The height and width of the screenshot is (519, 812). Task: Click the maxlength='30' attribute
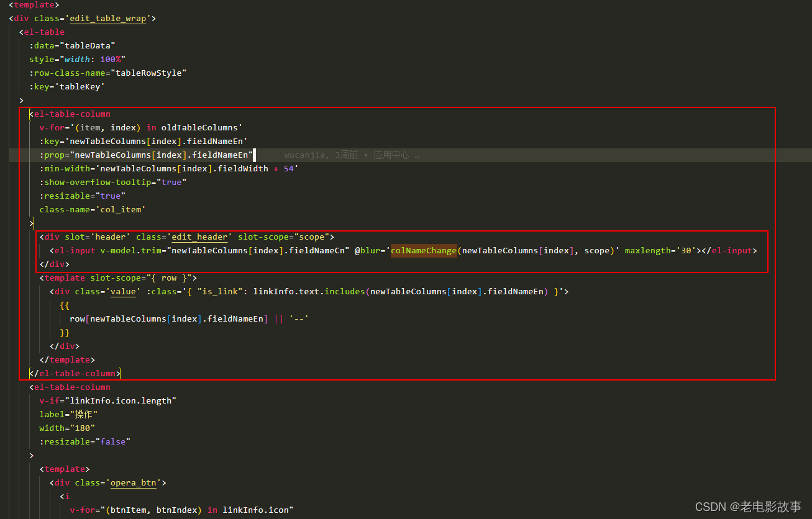click(x=660, y=250)
